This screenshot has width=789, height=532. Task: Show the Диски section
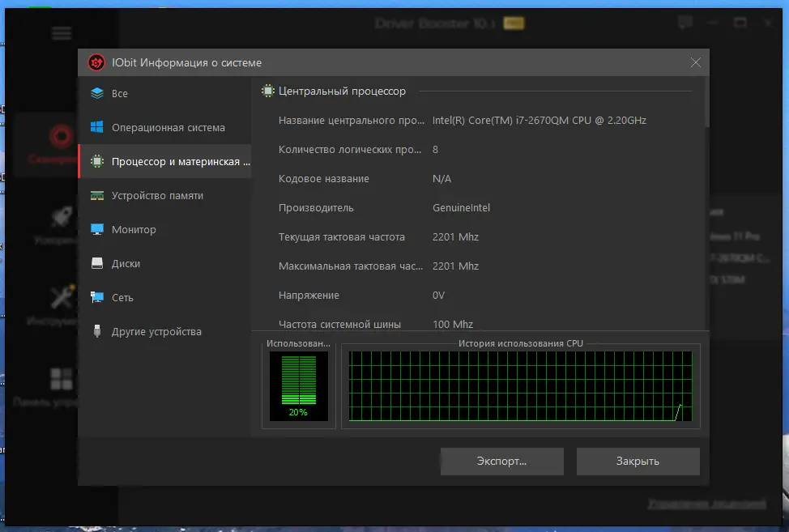(164, 263)
